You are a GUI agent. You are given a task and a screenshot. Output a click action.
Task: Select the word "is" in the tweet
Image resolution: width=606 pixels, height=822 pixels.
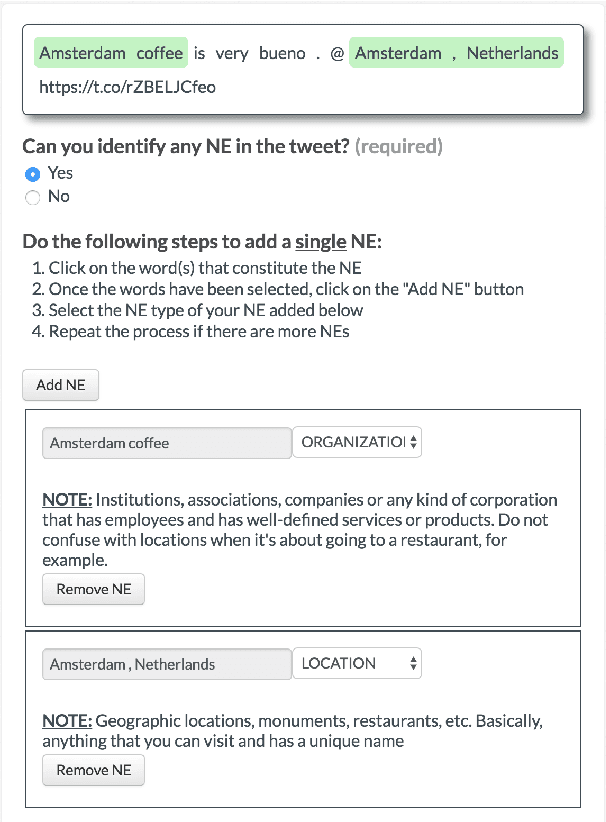(200, 53)
